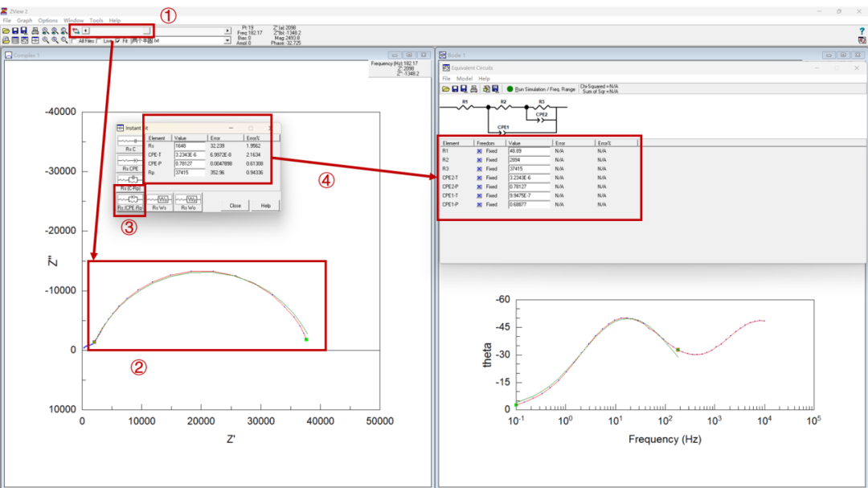
Task: Open ZView File menu
Action: click(x=6, y=20)
